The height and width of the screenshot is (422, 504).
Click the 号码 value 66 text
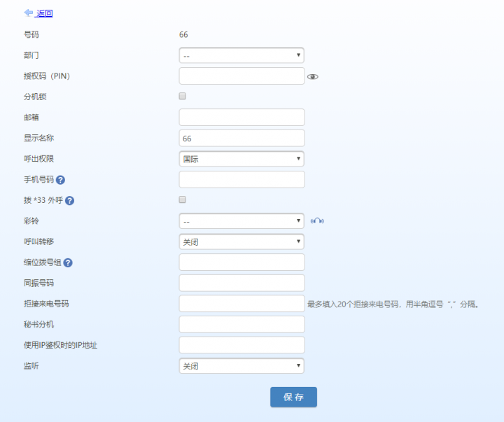[183, 35]
